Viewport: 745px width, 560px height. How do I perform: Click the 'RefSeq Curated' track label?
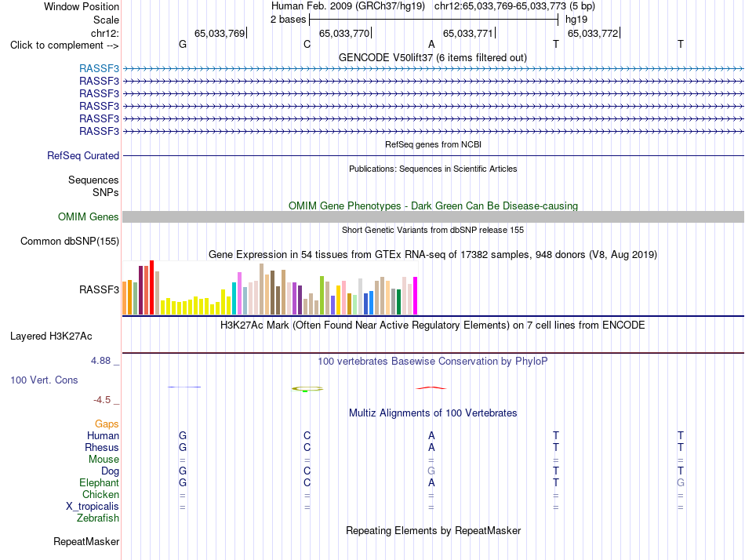83,155
